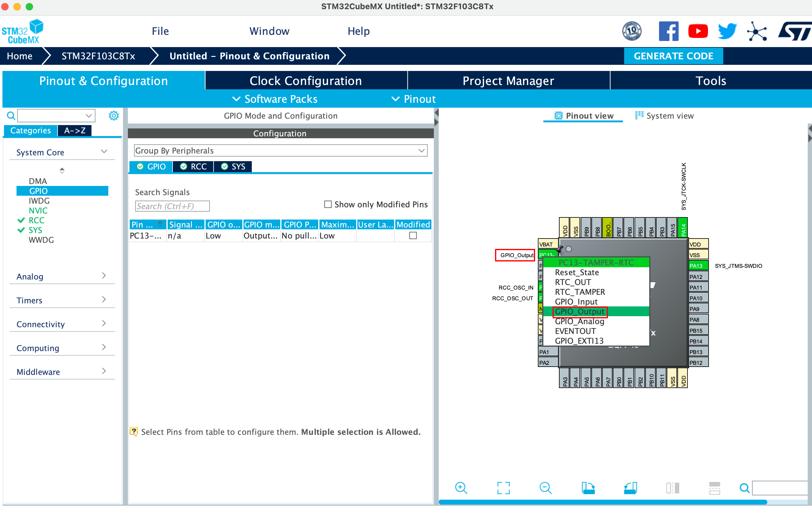Image resolution: width=812 pixels, height=507 pixels.
Task: Click the rotate counterclockwise pinout icon
Action: tap(630, 487)
